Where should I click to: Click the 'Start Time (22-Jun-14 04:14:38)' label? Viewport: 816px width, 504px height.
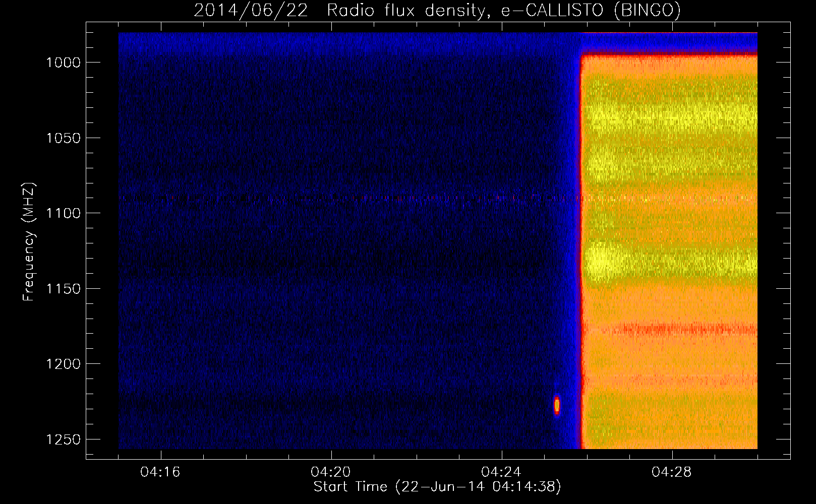tap(437, 487)
